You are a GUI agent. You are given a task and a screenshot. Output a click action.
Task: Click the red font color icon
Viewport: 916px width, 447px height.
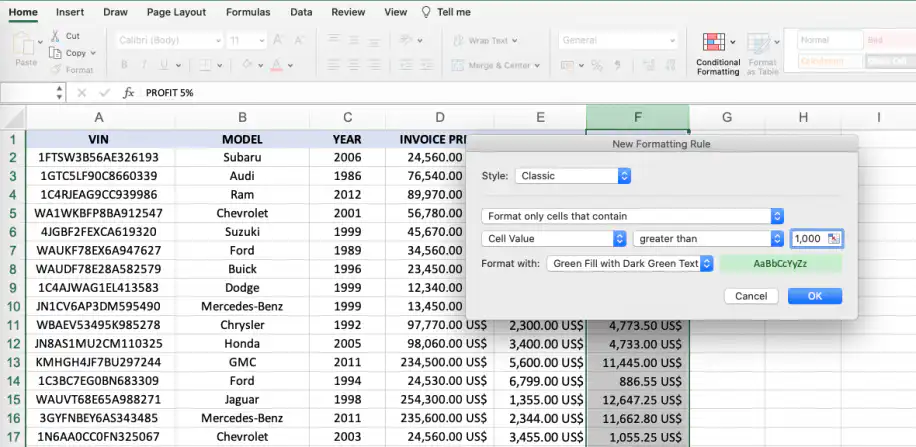pos(277,65)
